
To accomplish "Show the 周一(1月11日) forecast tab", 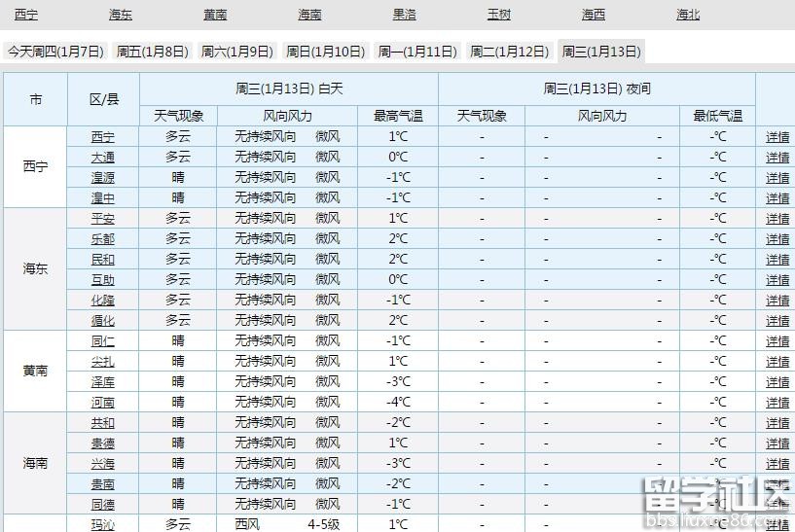I will (x=416, y=52).
